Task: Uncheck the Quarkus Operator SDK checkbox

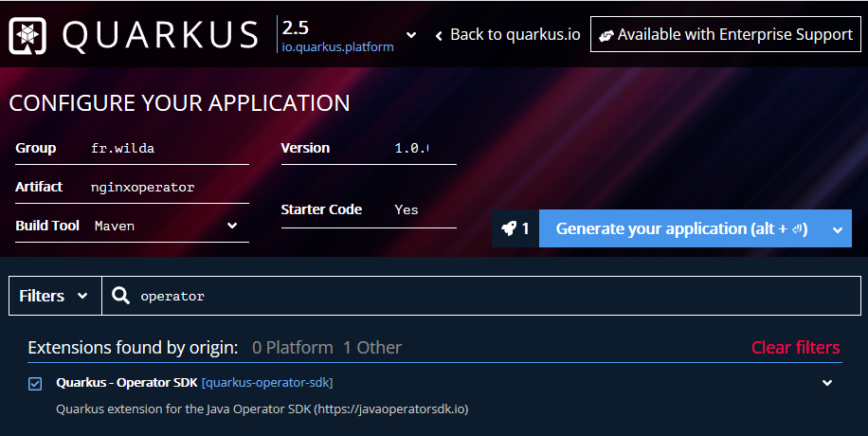Action: pyautogui.click(x=35, y=383)
